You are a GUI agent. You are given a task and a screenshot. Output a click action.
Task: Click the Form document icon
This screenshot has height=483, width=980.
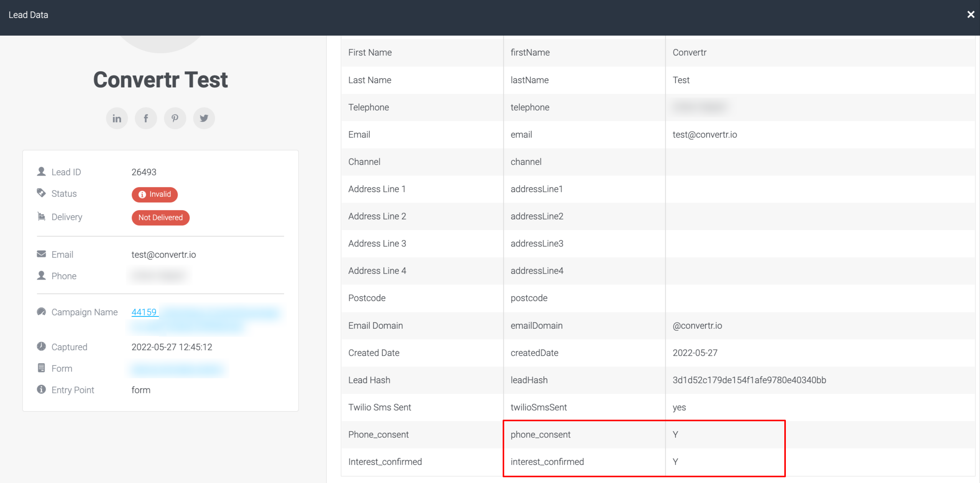pos(41,368)
